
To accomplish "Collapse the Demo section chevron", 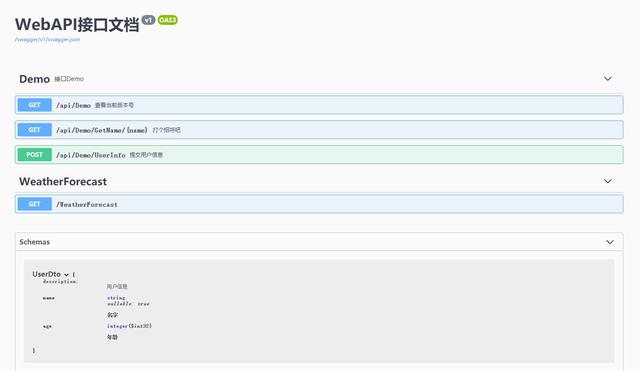I will point(608,78).
